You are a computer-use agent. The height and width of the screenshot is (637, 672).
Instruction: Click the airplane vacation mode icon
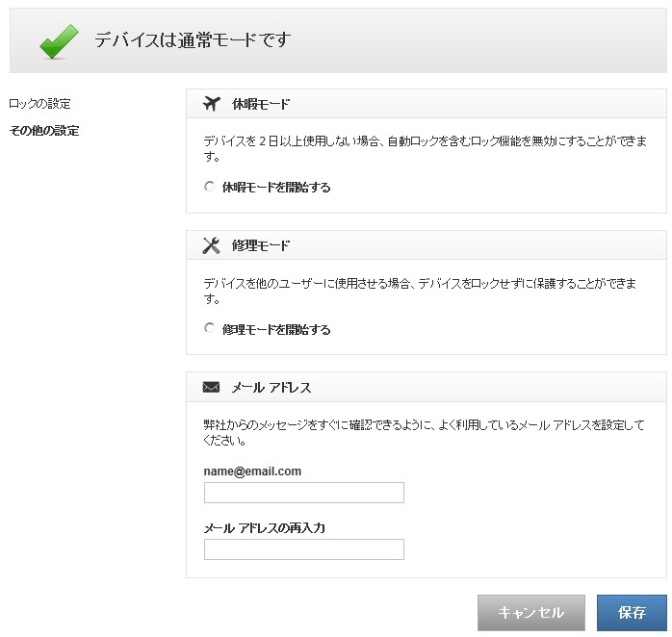(x=212, y=103)
